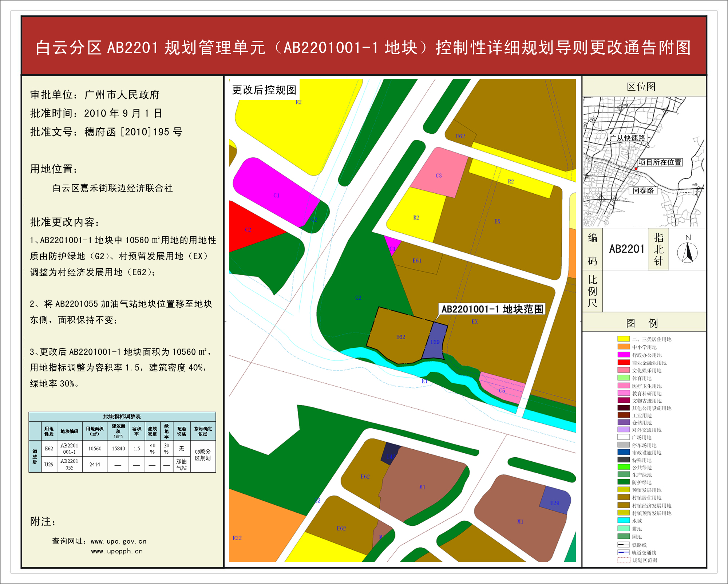Open the www.upo.gov.cn website link
Image resolution: width=728 pixels, height=584 pixels.
click(x=118, y=541)
